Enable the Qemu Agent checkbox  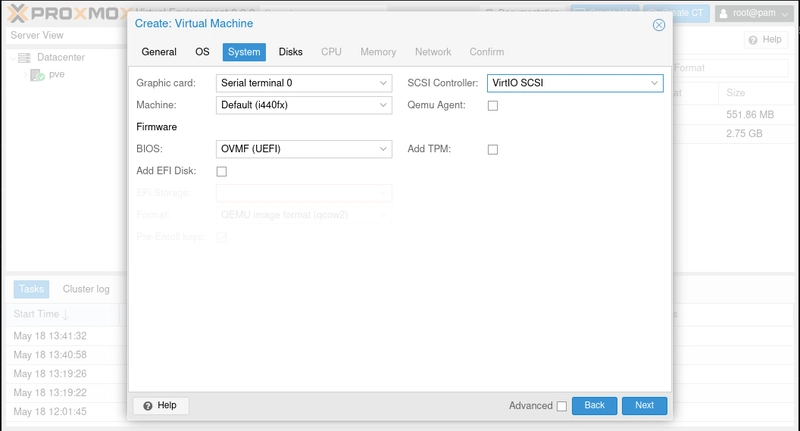pyautogui.click(x=492, y=106)
